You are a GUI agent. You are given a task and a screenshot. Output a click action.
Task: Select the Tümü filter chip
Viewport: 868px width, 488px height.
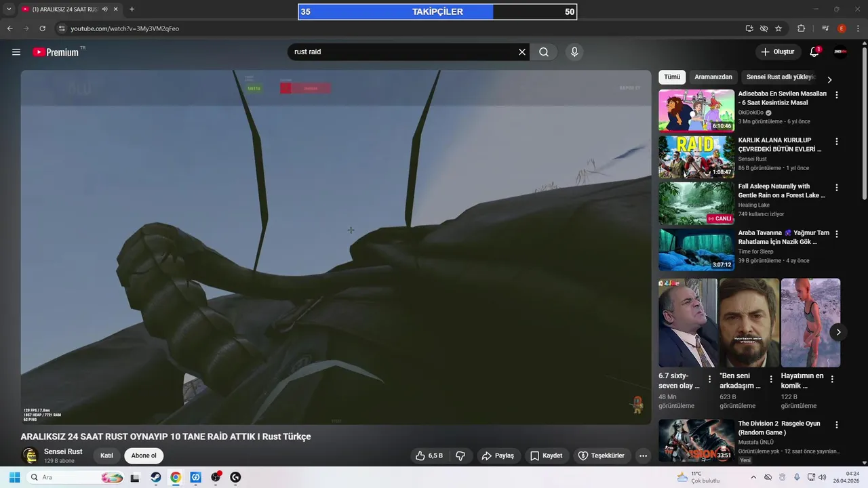tap(672, 77)
